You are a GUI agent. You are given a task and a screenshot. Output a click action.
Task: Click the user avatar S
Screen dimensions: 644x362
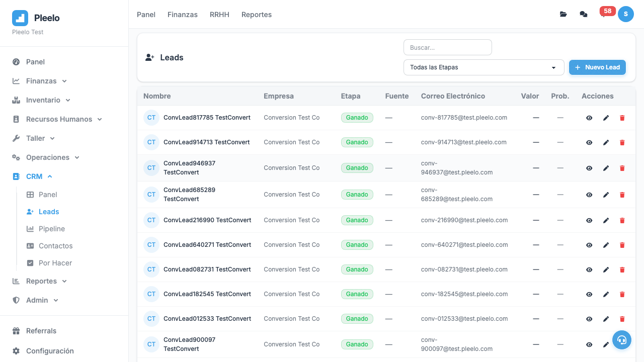pyautogui.click(x=625, y=14)
